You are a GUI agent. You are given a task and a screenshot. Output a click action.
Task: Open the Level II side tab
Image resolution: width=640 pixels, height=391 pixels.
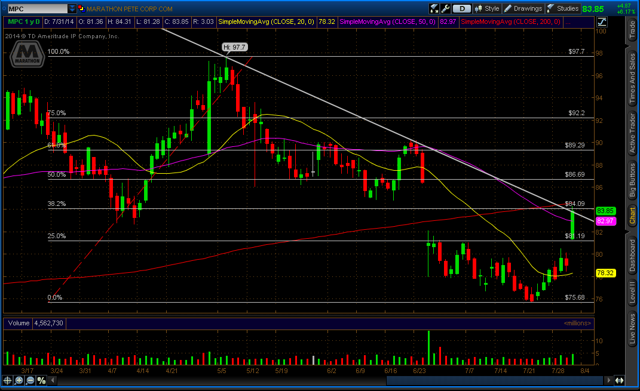[x=632, y=292]
